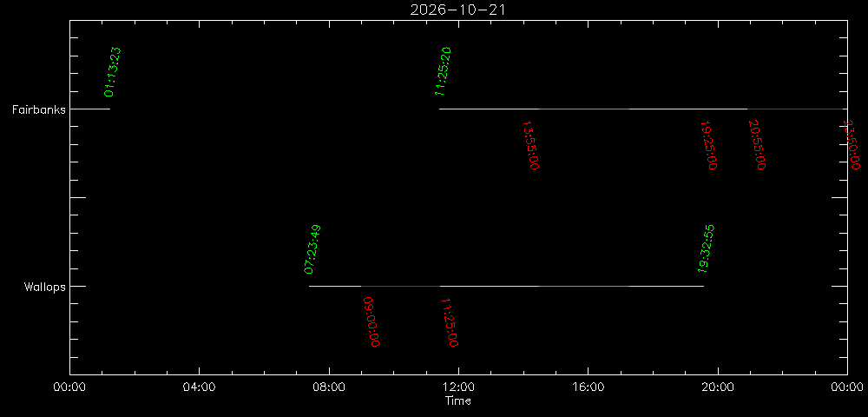Viewport: 868px width, 417px height.
Task: Click the Time axis title
Action: coord(458,401)
